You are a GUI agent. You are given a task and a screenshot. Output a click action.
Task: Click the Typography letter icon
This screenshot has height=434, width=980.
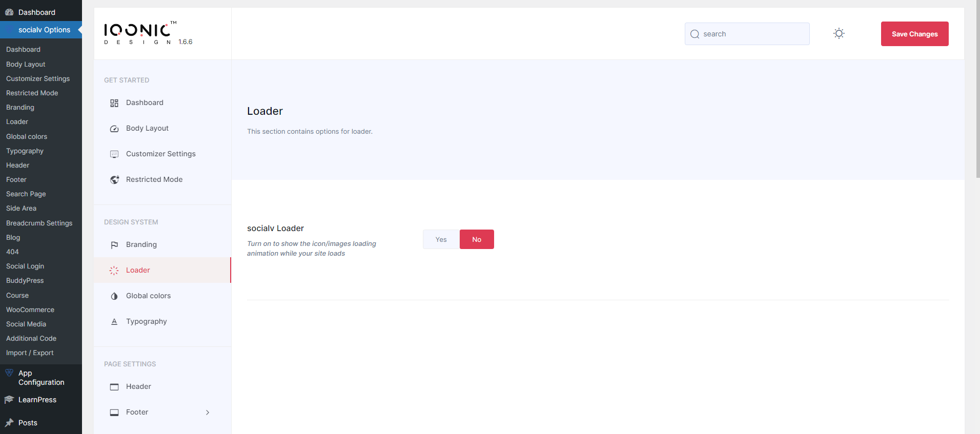point(114,322)
